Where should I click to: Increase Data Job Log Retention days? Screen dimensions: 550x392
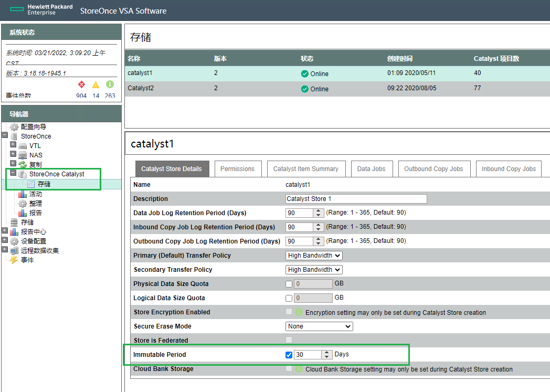(x=318, y=211)
